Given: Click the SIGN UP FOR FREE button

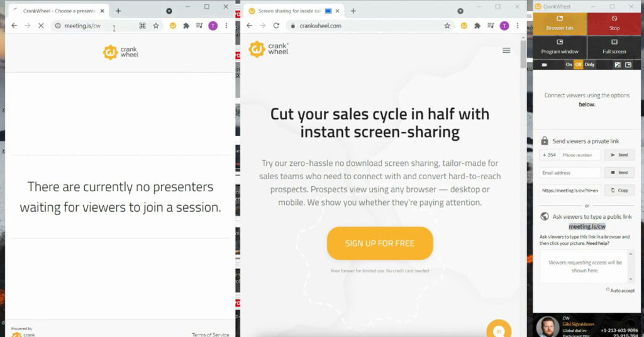Looking at the screenshot, I should (x=379, y=243).
